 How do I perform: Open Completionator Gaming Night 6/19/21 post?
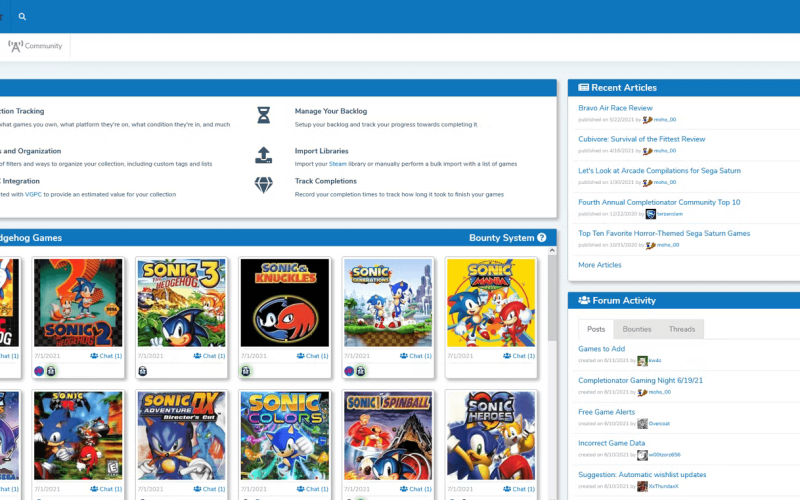point(640,381)
